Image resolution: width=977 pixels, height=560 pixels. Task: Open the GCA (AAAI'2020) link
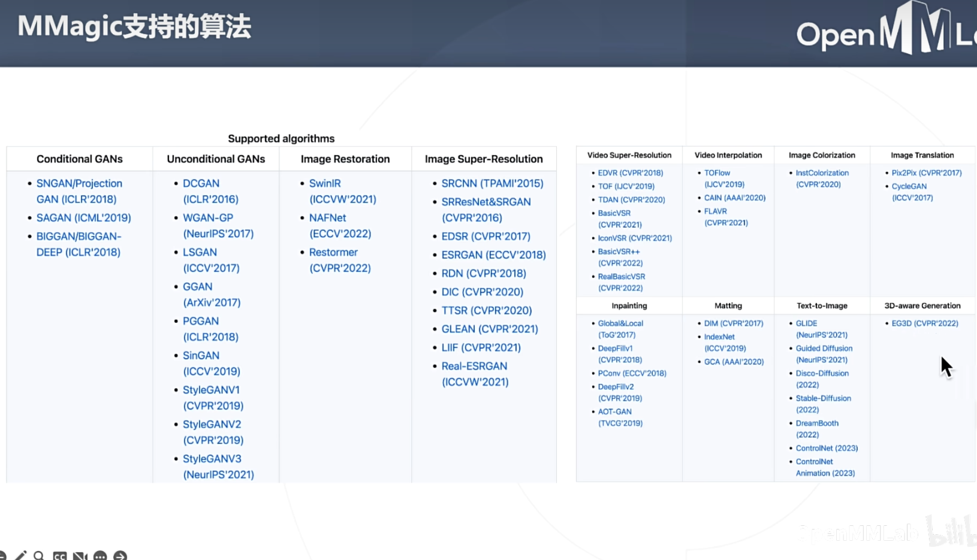(x=734, y=362)
